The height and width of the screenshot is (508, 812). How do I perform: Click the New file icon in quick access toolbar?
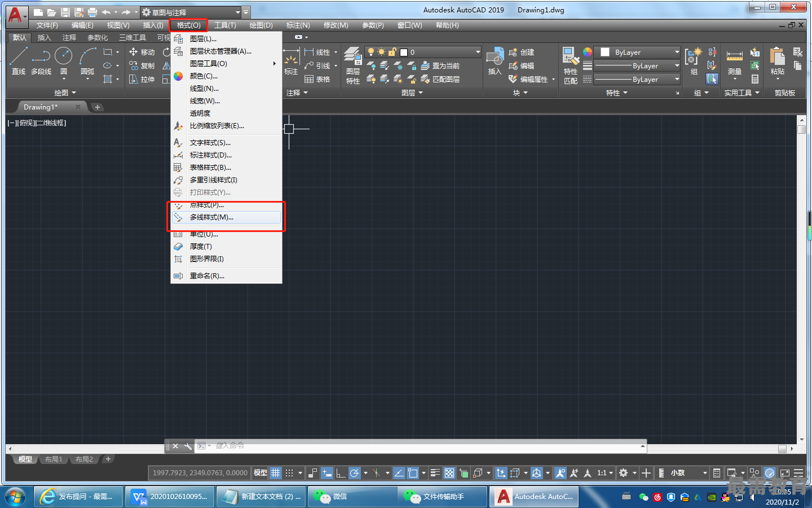(x=38, y=12)
